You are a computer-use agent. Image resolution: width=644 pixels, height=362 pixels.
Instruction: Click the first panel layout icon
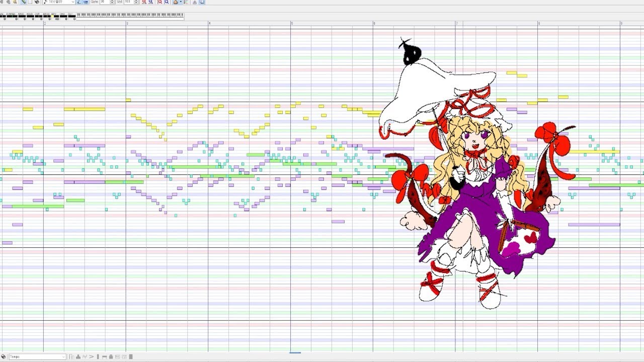point(118,356)
